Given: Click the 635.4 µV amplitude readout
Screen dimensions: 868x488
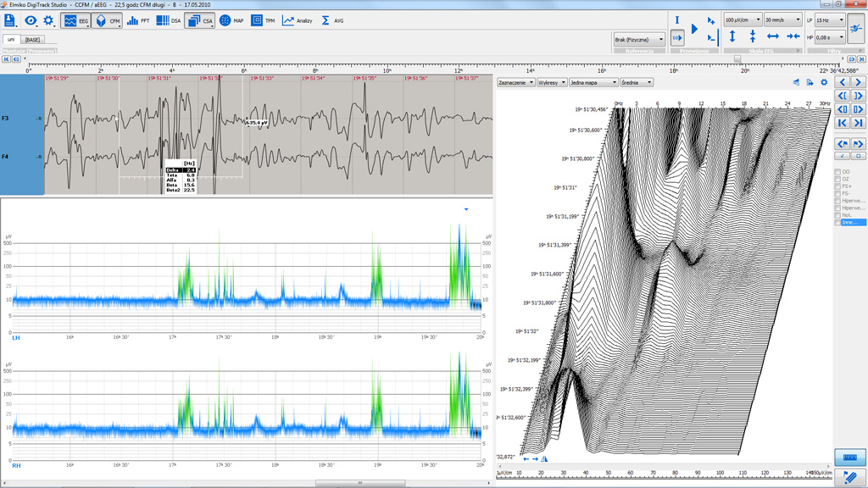Looking at the screenshot, I should click(x=257, y=122).
